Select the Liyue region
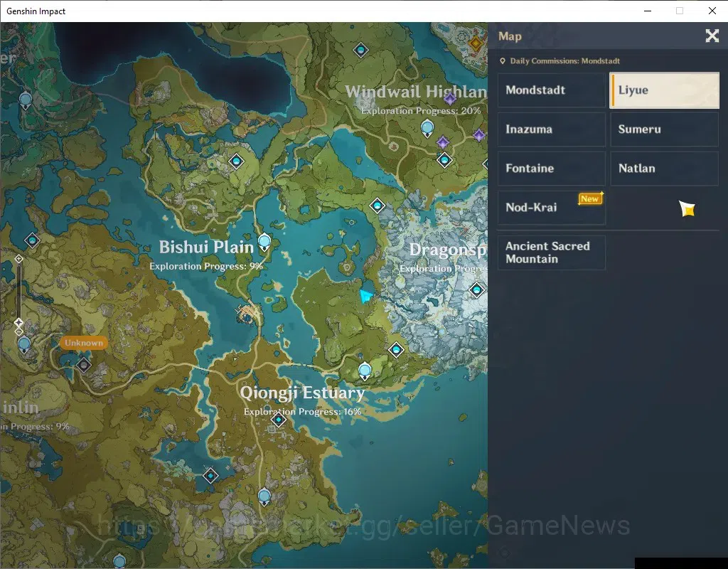This screenshot has width=728, height=569. 665,90
